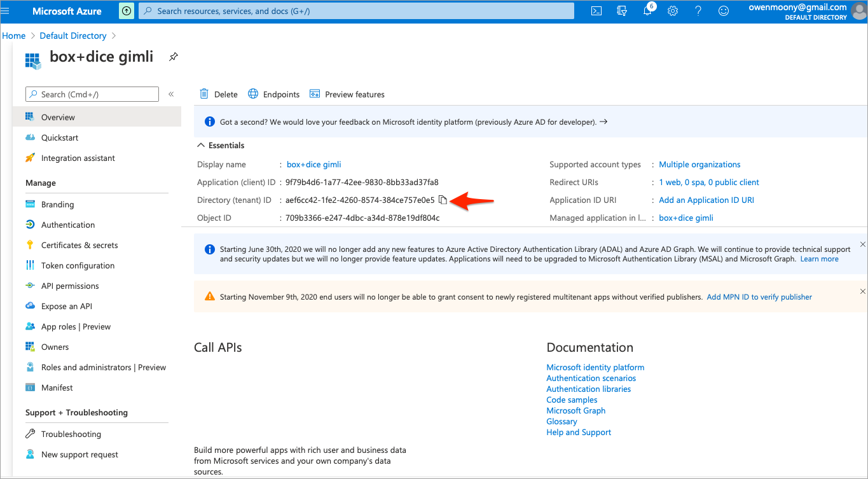Open the managed application box+dice gimli link
868x479 pixels.
686,218
